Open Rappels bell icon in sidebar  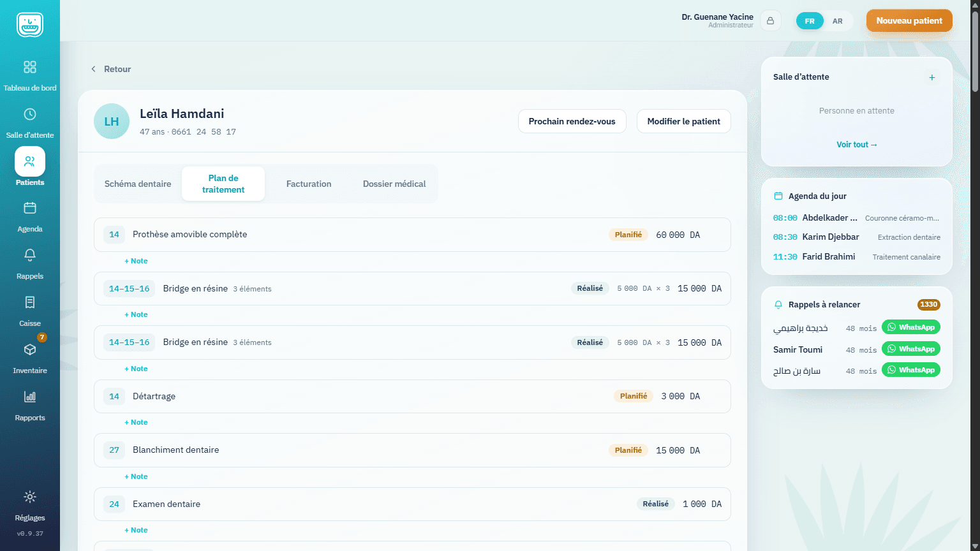[30, 255]
